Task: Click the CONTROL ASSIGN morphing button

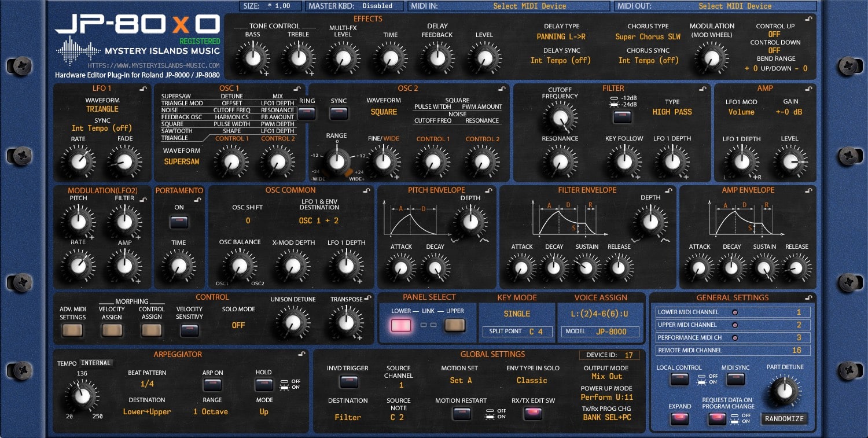Action: pyautogui.click(x=152, y=330)
